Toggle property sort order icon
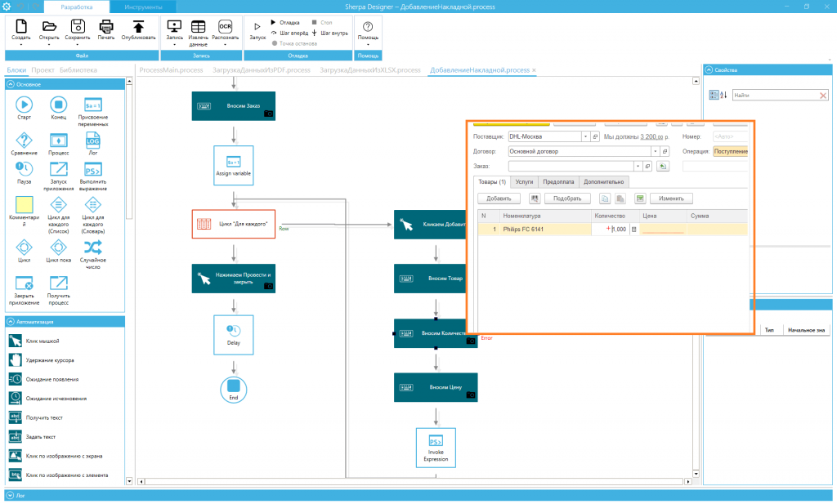This screenshot has width=837, height=504. click(723, 95)
